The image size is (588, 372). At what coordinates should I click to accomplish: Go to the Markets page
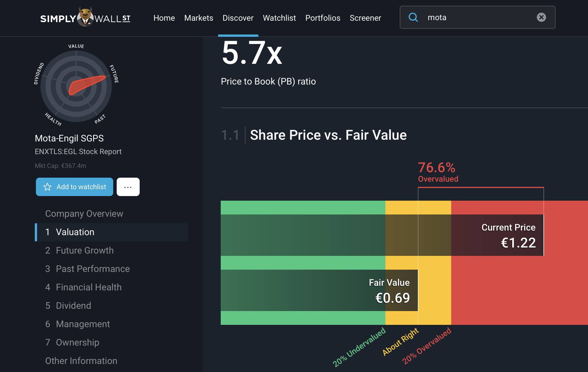click(x=199, y=18)
